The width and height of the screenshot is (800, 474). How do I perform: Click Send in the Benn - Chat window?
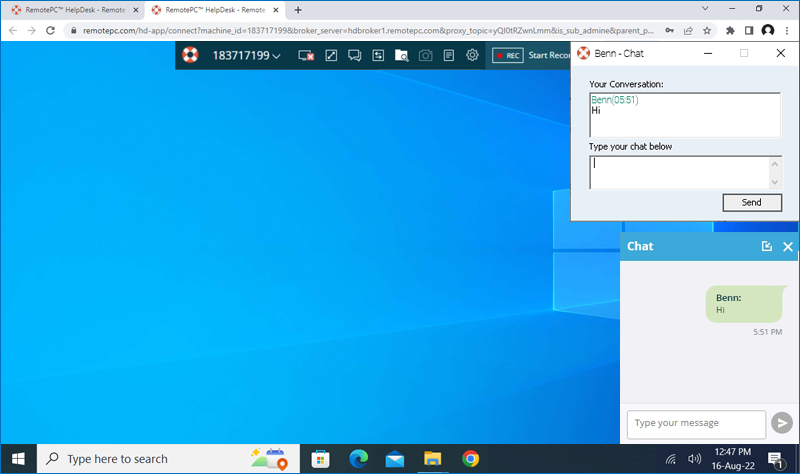tap(752, 203)
